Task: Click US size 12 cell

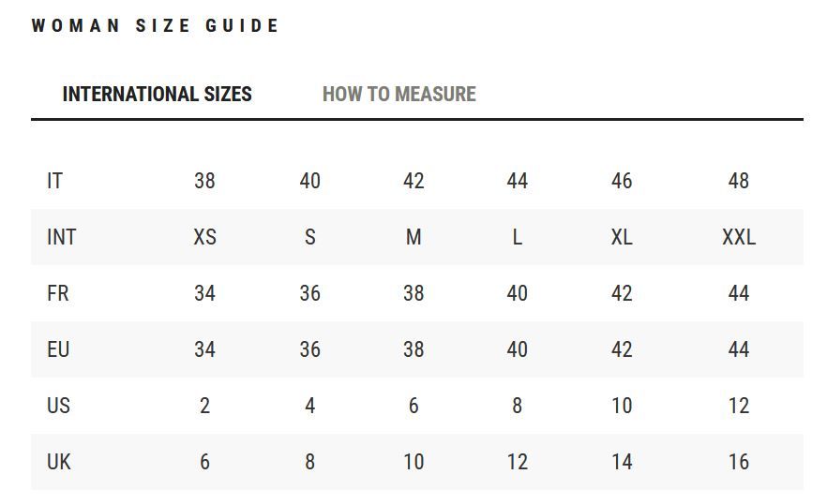Action: coord(738,406)
